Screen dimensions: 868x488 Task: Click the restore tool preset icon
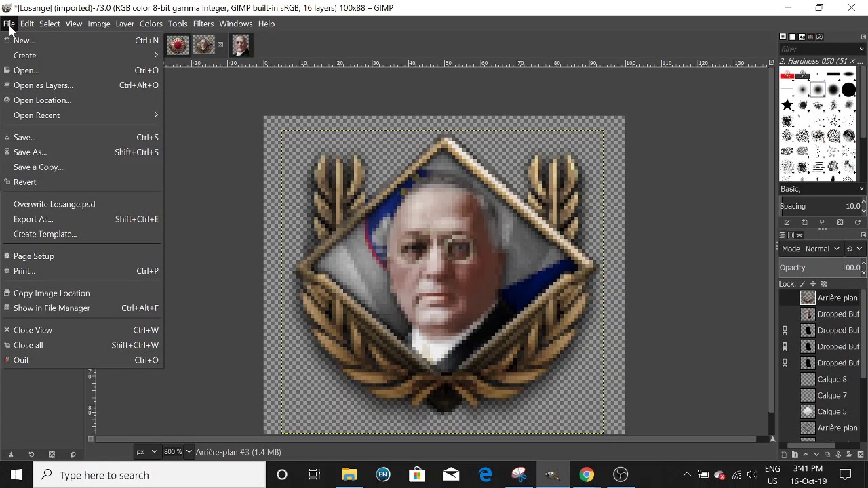tap(31, 455)
